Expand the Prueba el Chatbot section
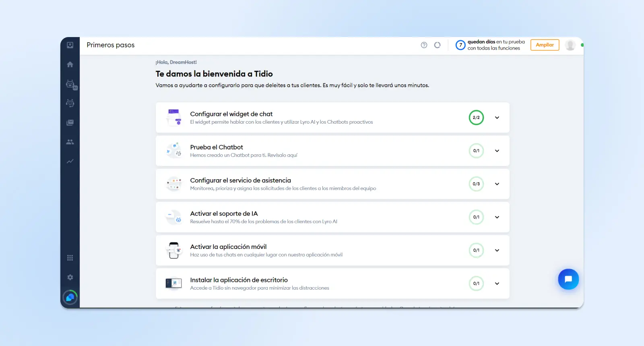The height and width of the screenshot is (346, 644). pyautogui.click(x=497, y=151)
